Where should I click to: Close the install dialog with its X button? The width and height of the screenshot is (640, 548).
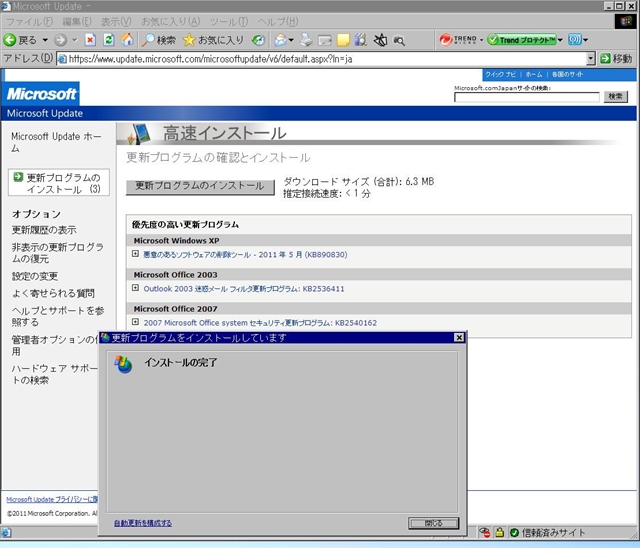[459, 337]
